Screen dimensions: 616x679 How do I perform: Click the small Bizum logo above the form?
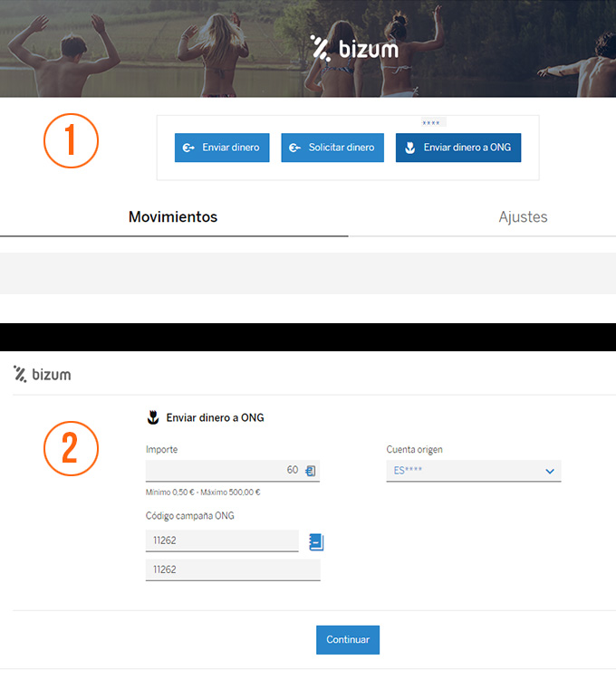coord(42,374)
